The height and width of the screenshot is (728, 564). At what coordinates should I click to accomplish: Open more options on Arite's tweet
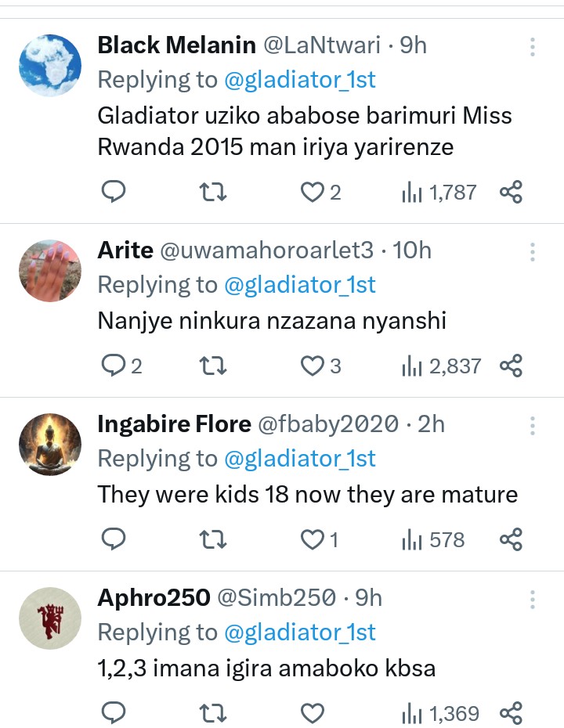pyautogui.click(x=532, y=252)
